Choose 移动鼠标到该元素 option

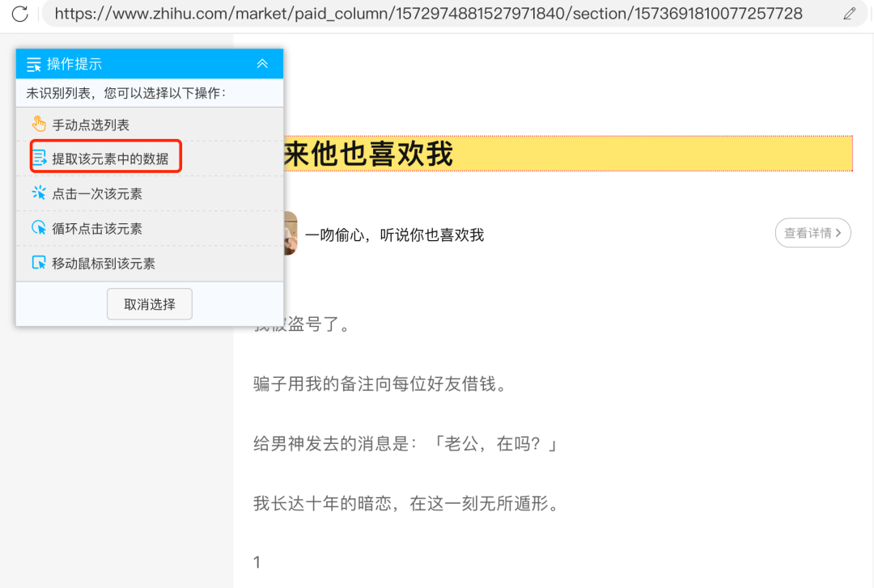click(150, 263)
